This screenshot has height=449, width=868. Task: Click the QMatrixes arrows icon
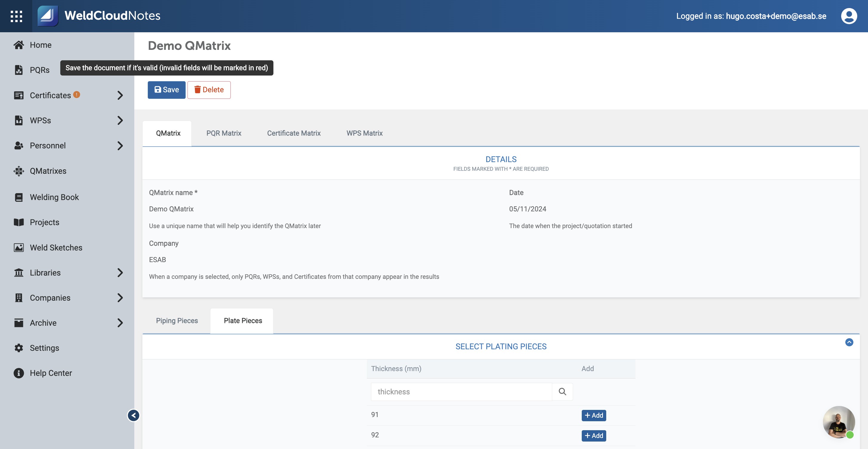19,171
